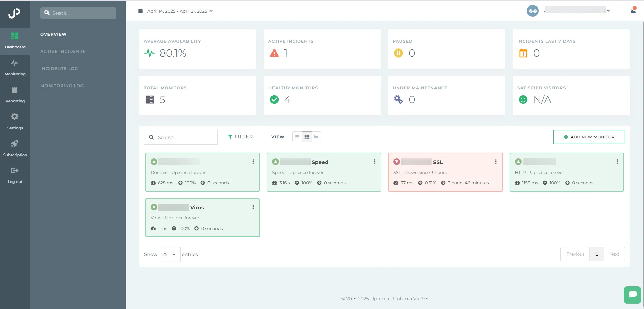644x309 pixels.
Task: Open the Incidents Log menu item
Action: pyautogui.click(x=59, y=69)
